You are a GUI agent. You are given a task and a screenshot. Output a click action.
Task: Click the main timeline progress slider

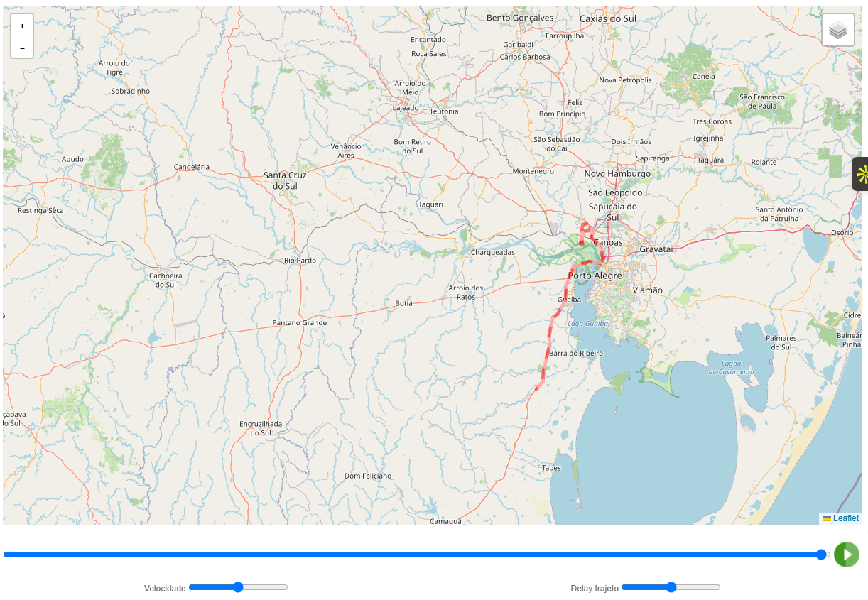417,555
